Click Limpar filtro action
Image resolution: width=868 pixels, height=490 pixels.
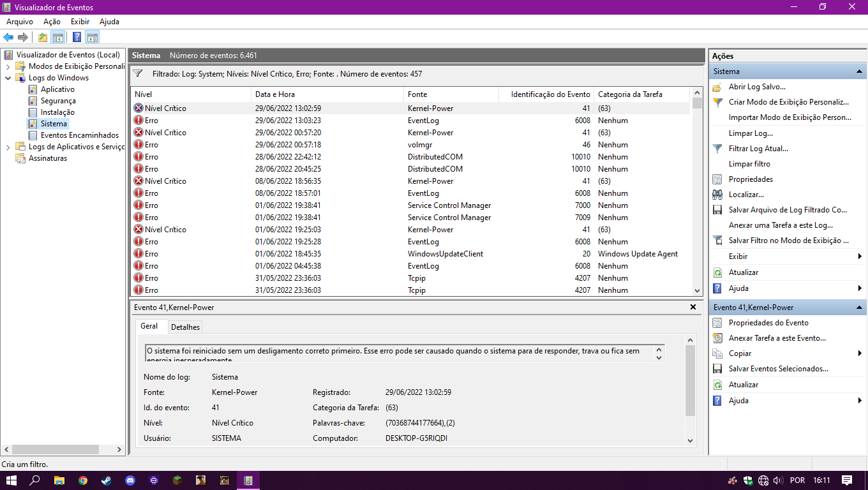[749, 164]
